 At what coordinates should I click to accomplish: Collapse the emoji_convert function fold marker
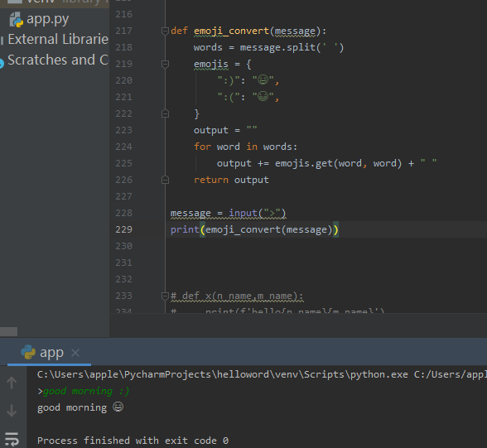[x=166, y=31]
